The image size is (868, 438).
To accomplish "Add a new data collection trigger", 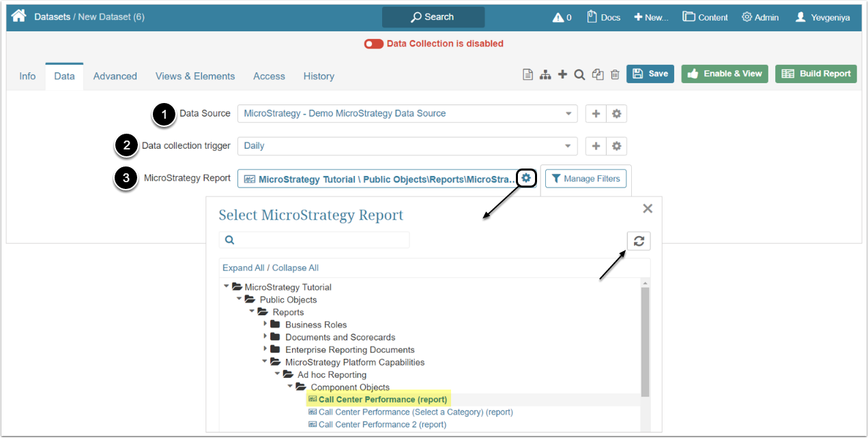I will pos(596,146).
